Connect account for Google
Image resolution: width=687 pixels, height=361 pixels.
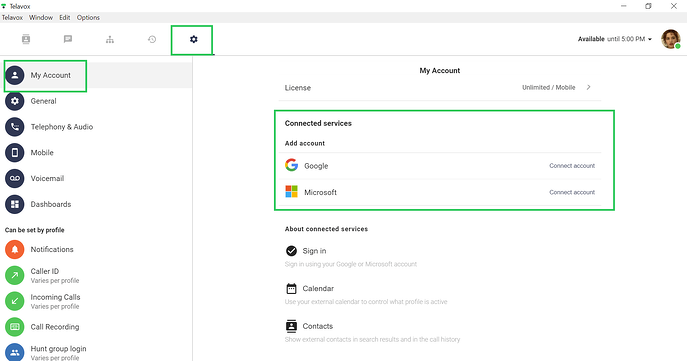572,166
